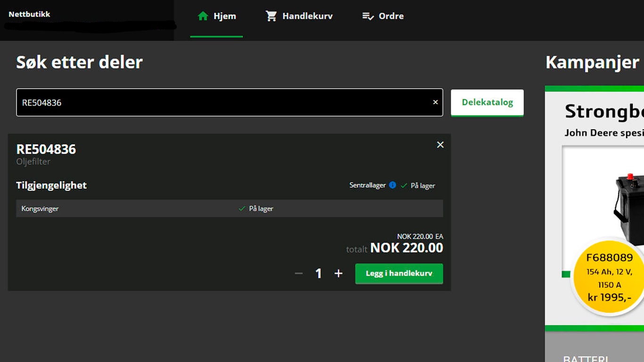Decrease quantity with minus button
The image size is (644, 362).
point(298,273)
